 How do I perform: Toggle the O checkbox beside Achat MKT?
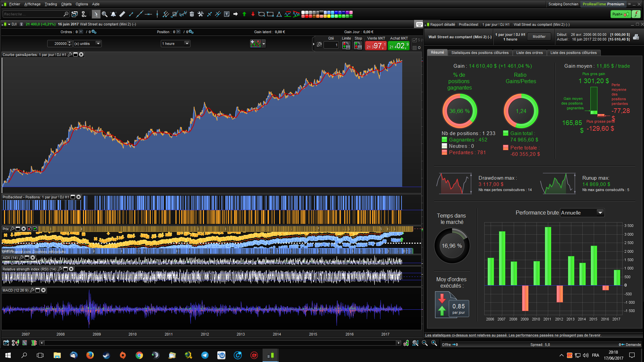(x=415, y=48)
